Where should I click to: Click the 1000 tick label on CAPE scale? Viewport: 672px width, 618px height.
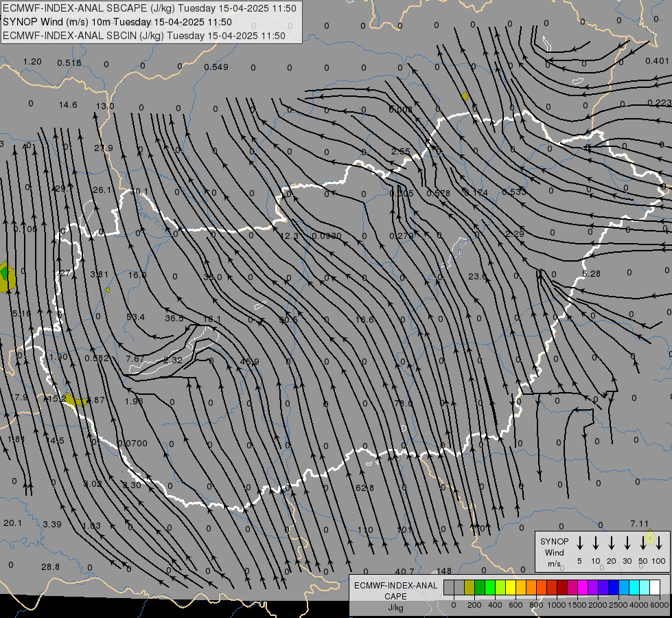pyautogui.click(x=556, y=605)
